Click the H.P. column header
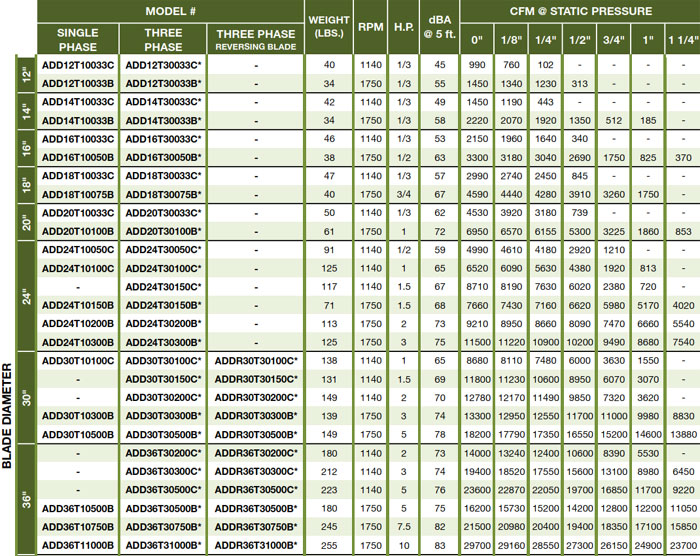700x556 pixels. pos(404,27)
